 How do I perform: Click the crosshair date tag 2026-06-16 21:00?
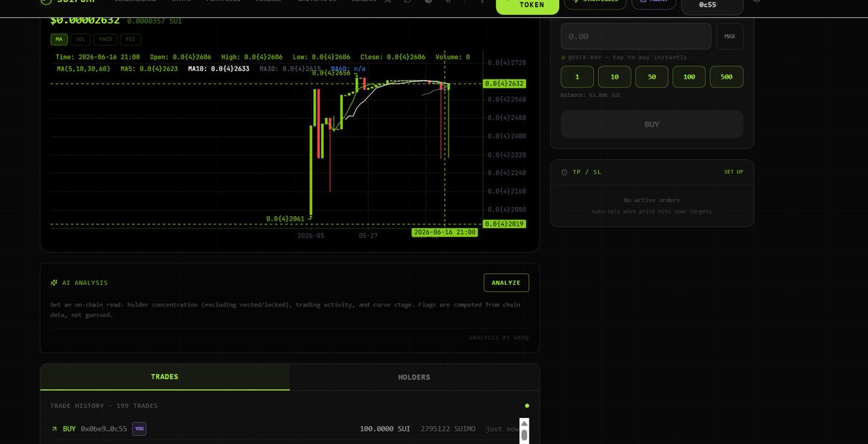coord(445,233)
